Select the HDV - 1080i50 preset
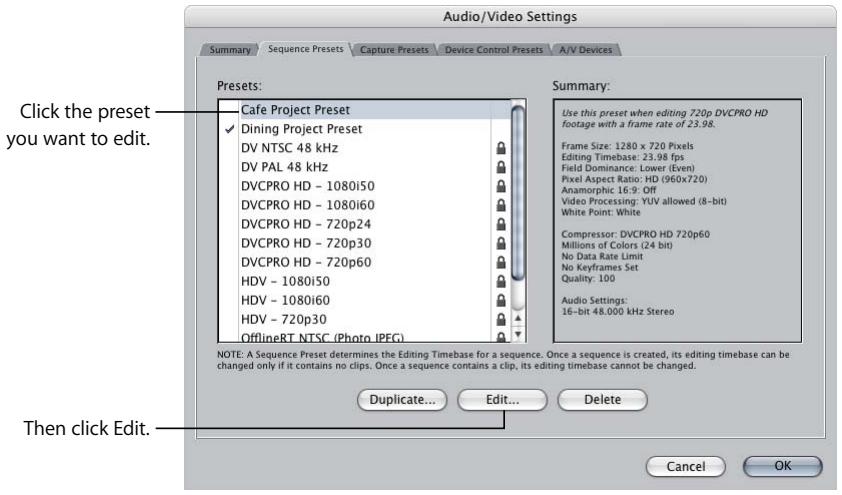The height and width of the screenshot is (495, 842). [x=365, y=281]
